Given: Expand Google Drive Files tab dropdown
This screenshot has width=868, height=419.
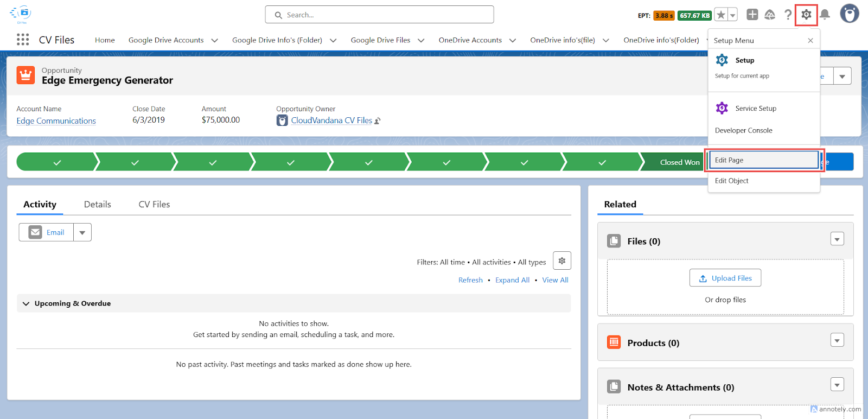Looking at the screenshot, I should coord(421,40).
